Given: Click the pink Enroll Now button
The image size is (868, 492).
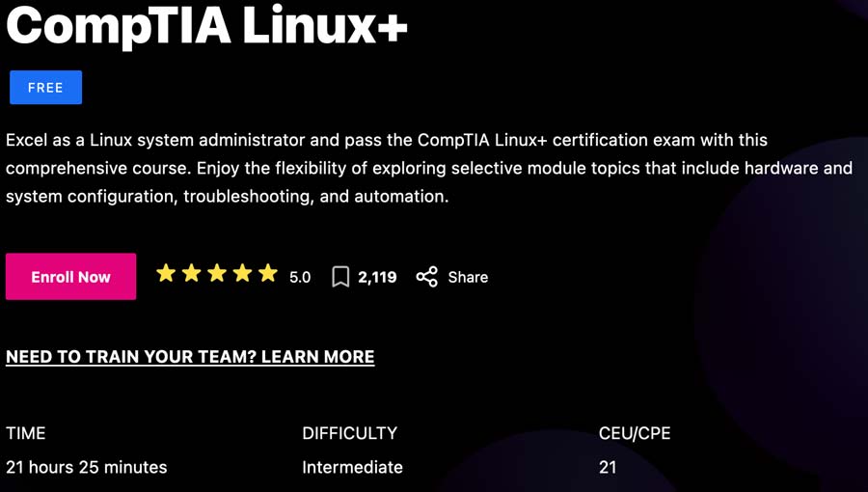Looking at the screenshot, I should [70, 277].
